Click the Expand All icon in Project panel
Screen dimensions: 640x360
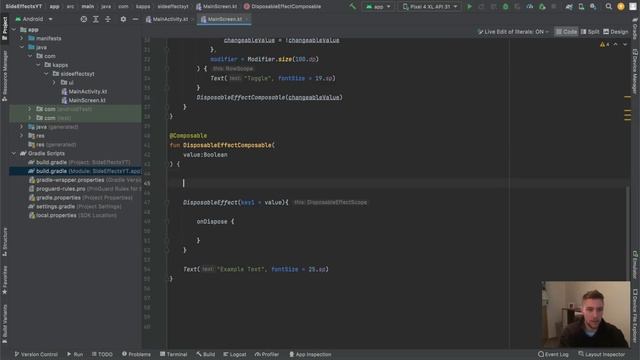(96, 19)
